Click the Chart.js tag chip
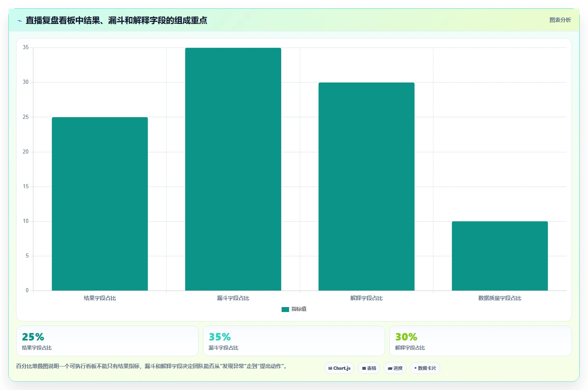588x390 pixels. (x=339, y=368)
